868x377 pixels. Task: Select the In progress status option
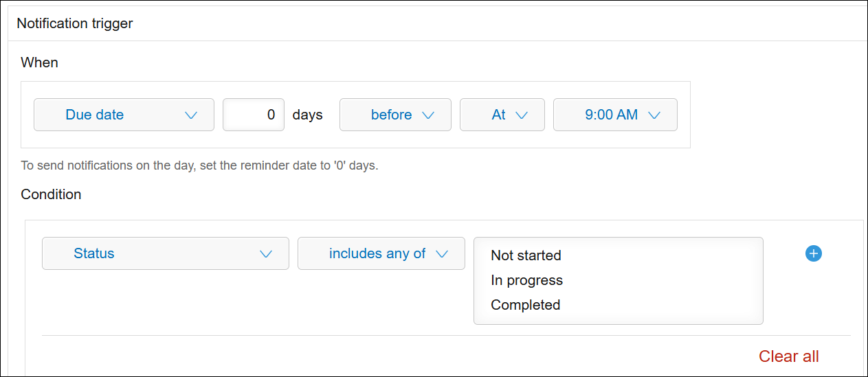[526, 280]
